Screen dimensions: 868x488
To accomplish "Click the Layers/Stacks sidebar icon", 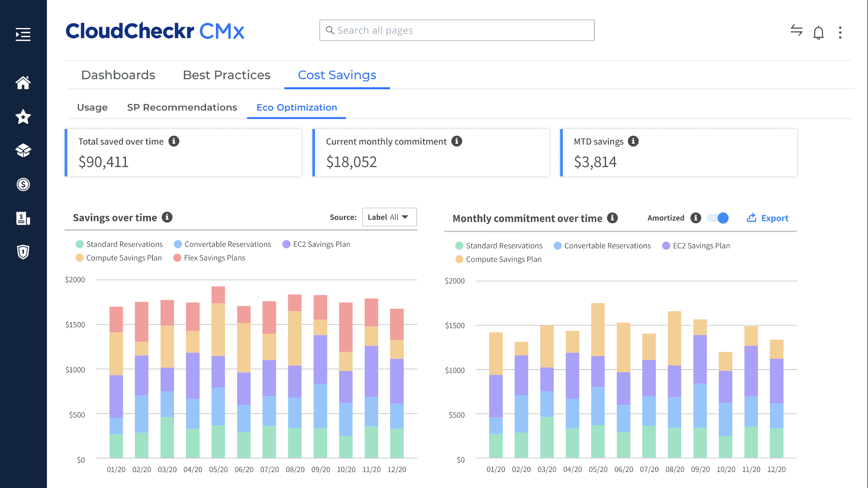I will (x=23, y=150).
